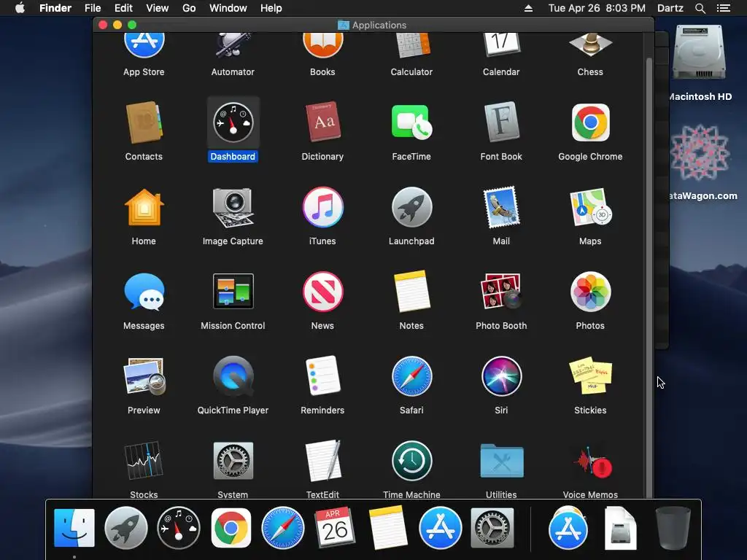This screenshot has height=560, width=747.
Task: Select the Dictionary app icon
Action: [x=322, y=122]
